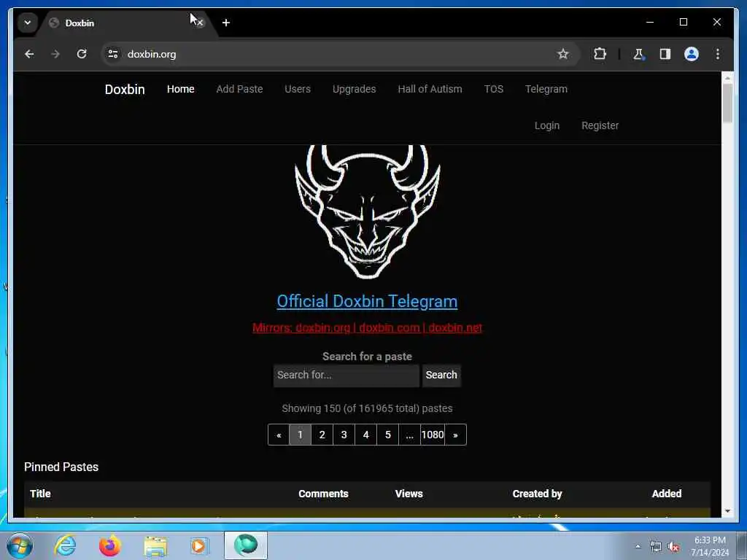Image resolution: width=747 pixels, height=560 pixels.
Task: Click the Added column header
Action: point(667,494)
